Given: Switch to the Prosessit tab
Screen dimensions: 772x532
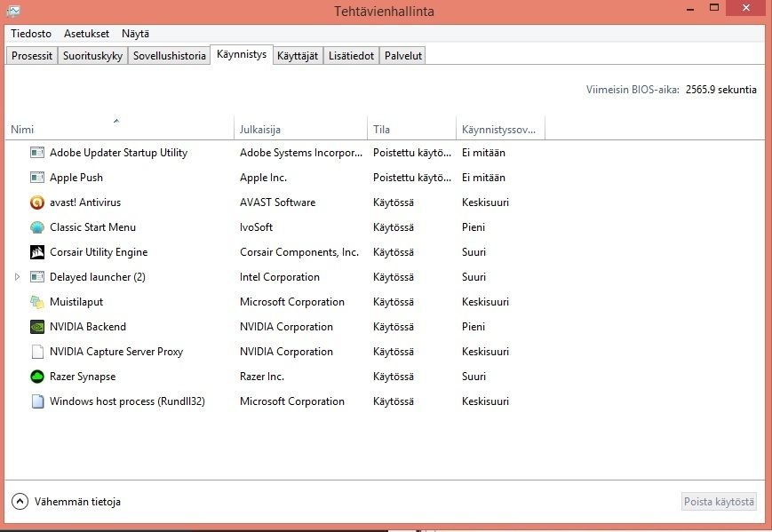Looking at the screenshot, I should point(32,56).
